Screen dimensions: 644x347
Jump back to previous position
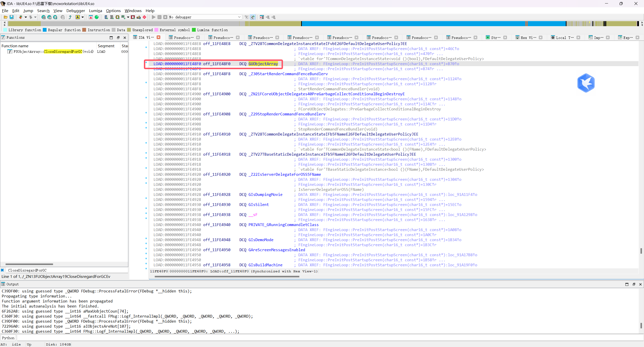tap(21, 17)
